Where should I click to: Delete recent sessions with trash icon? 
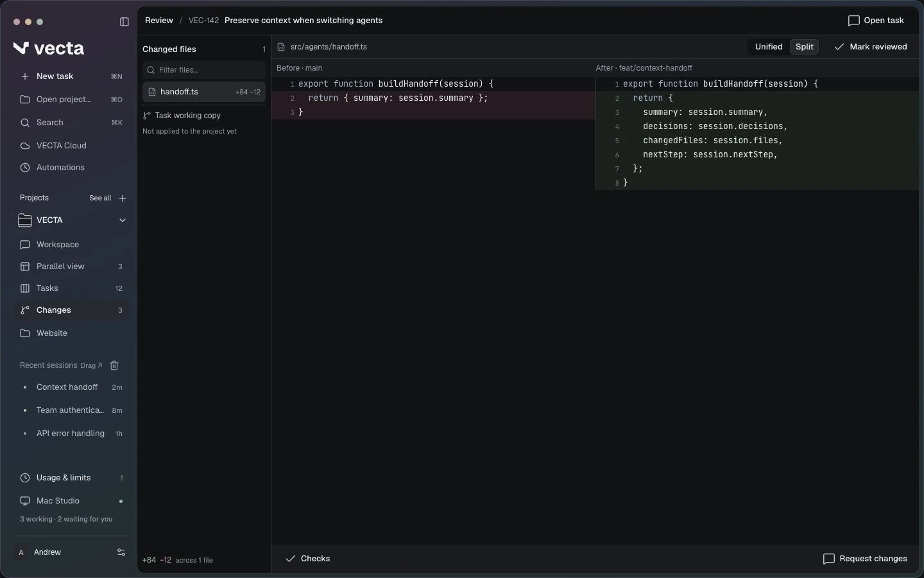coord(114,365)
